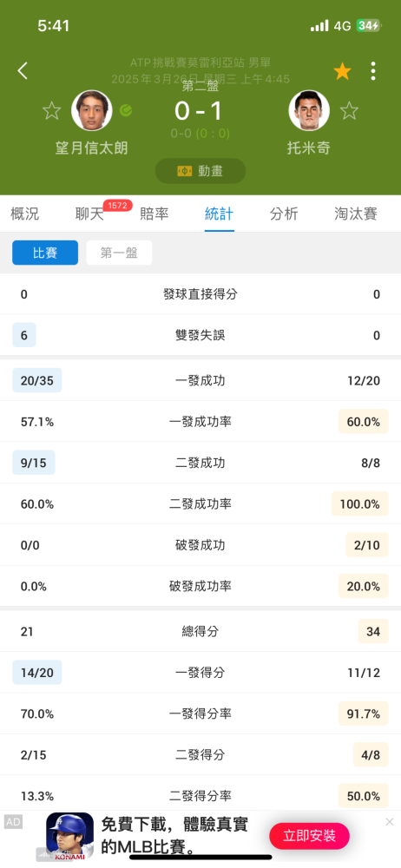Tap the AD label badge
The height and width of the screenshot is (868, 401).
tap(13, 822)
